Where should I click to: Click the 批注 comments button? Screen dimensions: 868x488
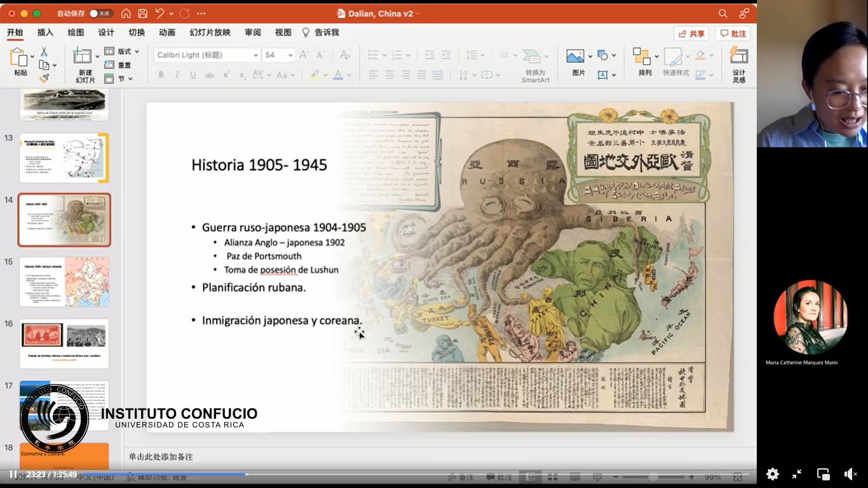pos(733,34)
